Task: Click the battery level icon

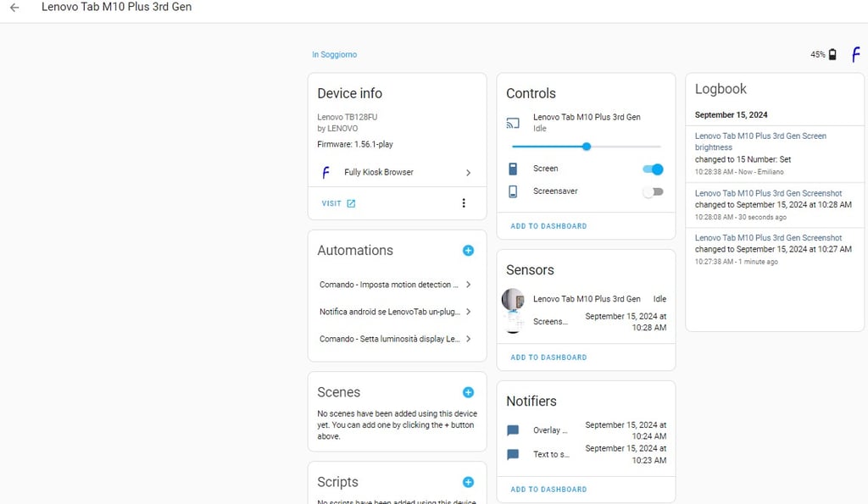Action: tap(832, 55)
